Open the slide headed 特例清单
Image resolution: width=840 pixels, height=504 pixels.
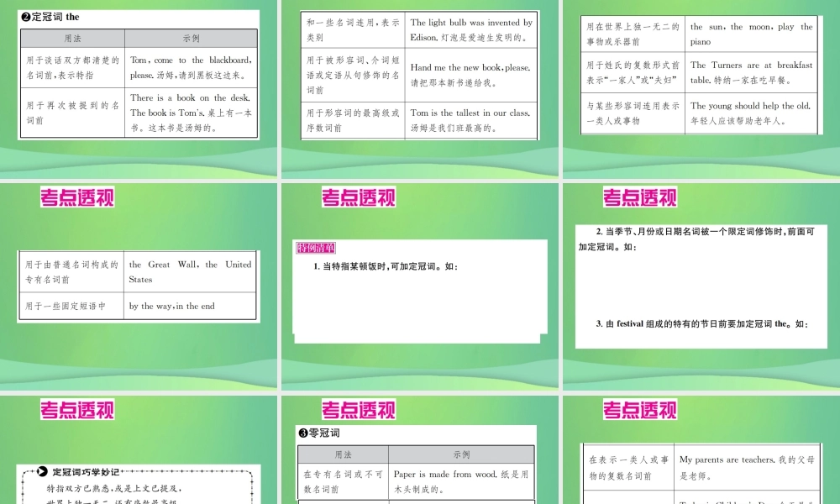(419, 286)
